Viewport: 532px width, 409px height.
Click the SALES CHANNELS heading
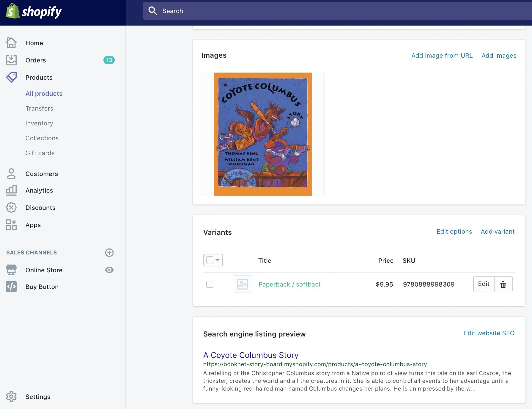tap(32, 253)
